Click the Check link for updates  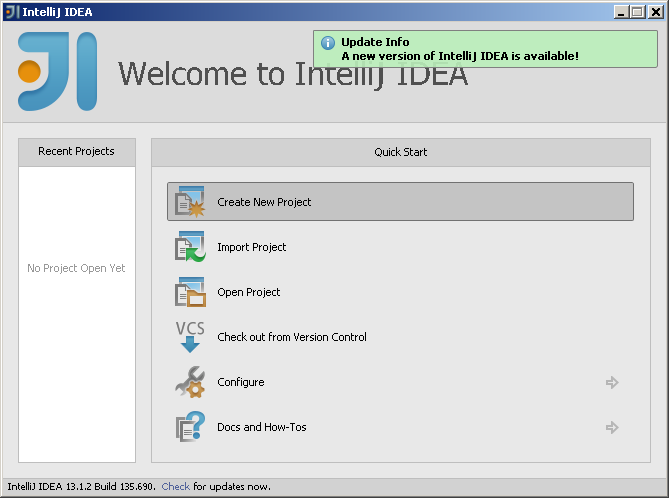point(175,486)
